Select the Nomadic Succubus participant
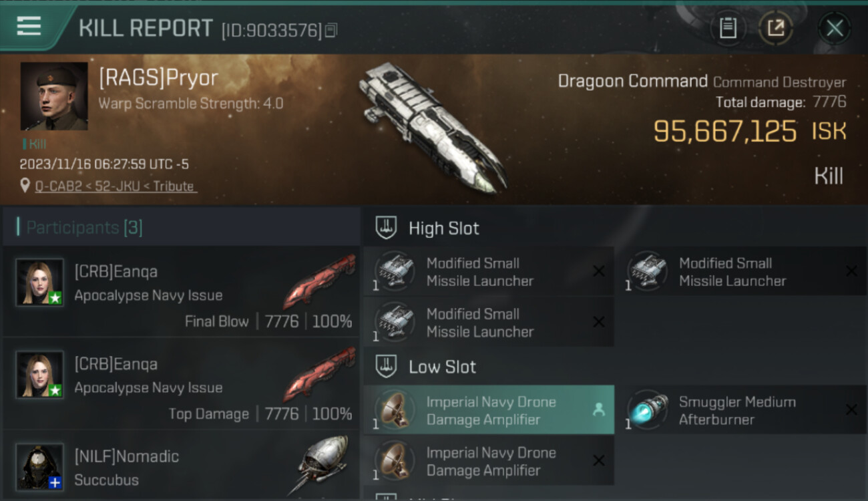Image resolution: width=868 pixels, height=501 pixels. [x=181, y=468]
